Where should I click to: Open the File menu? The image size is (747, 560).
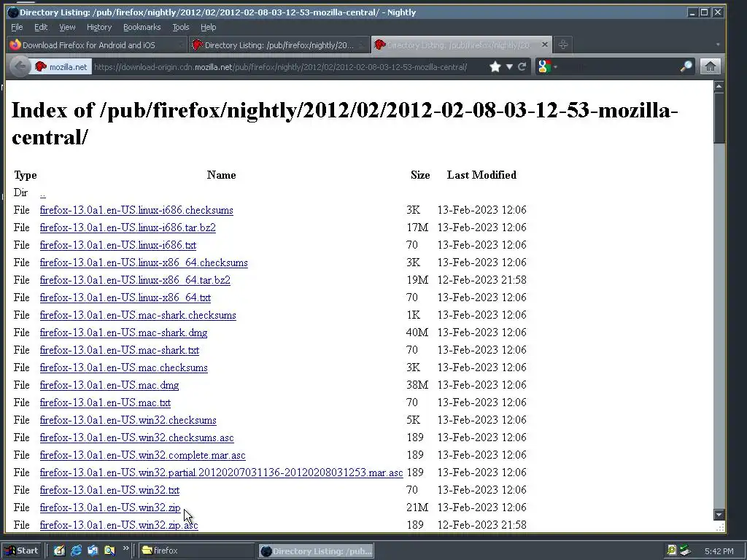[x=17, y=27]
